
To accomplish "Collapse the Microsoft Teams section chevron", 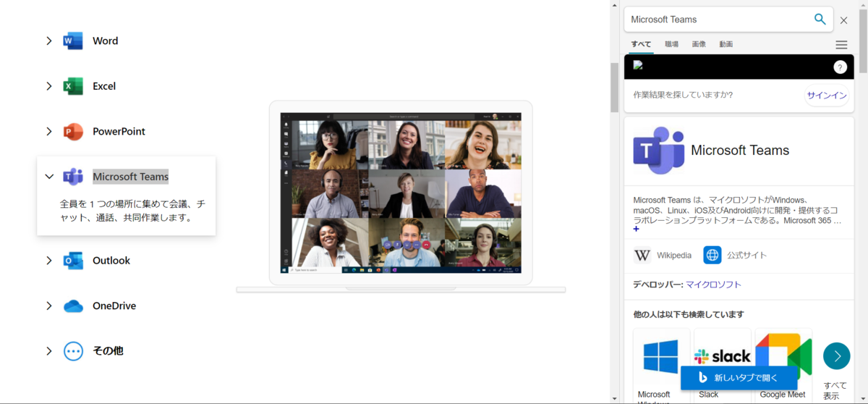I will pos(49,177).
